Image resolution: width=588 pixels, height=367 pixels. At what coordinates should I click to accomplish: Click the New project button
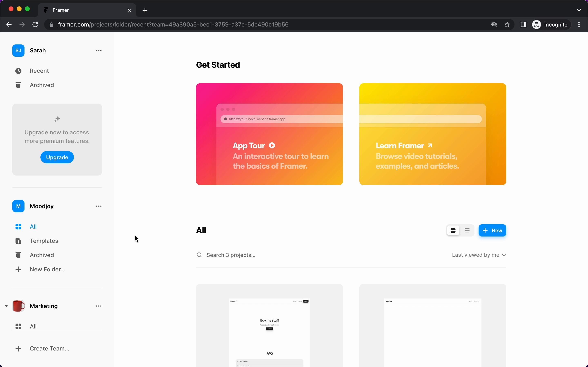coord(492,230)
